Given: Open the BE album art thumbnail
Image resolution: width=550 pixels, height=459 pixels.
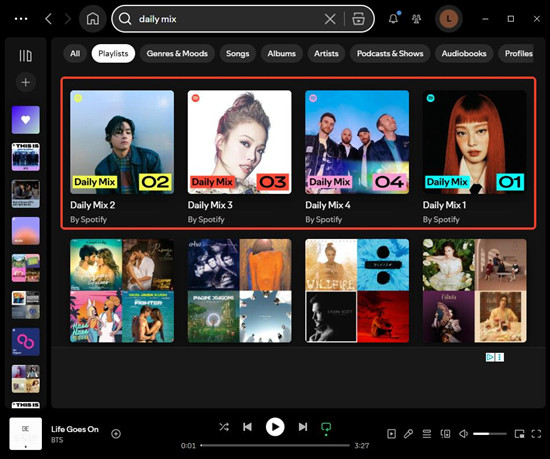Looking at the screenshot, I should (x=26, y=433).
